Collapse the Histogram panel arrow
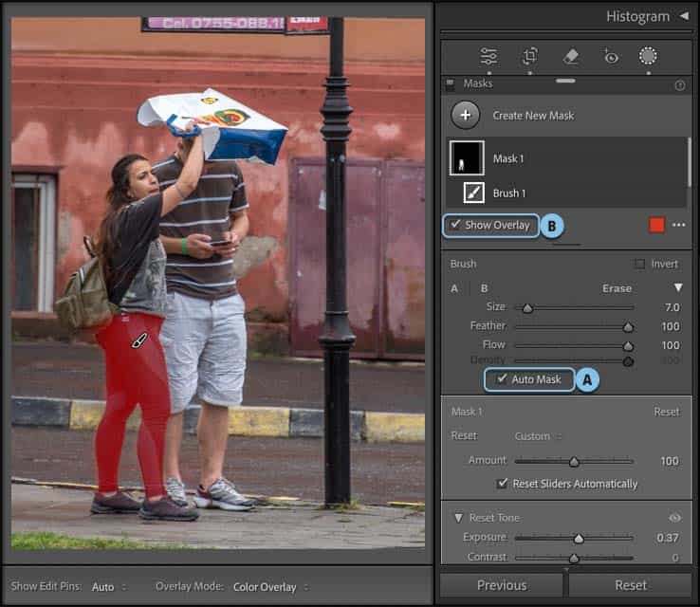 (684, 16)
